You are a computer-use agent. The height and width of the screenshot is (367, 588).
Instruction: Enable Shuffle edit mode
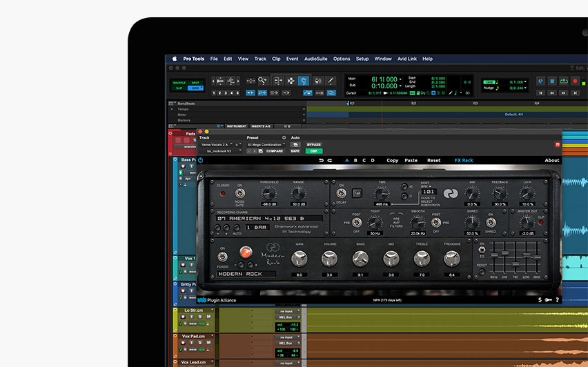[179, 83]
